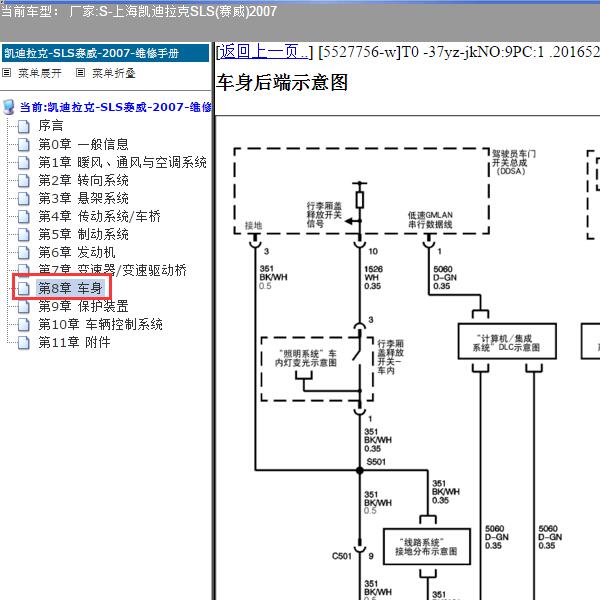Click page icon beside 第4章 传动系统/车桥
This screenshot has height=600, width=600.
click(24, 216)
